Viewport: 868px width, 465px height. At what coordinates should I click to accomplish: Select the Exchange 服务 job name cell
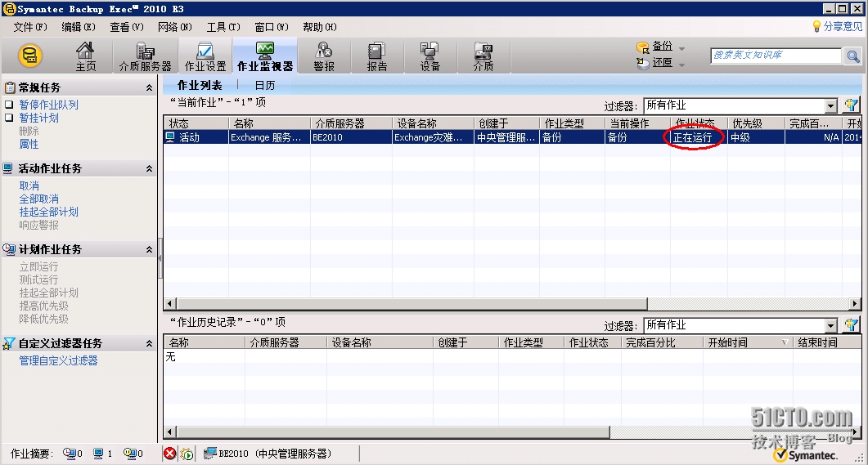[x=270, y=137]
